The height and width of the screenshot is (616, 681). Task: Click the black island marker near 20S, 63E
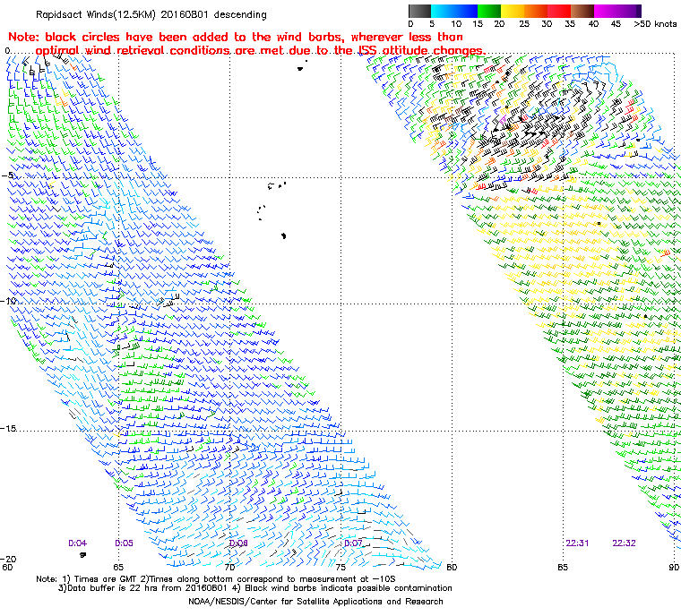(x=83, y=555)
